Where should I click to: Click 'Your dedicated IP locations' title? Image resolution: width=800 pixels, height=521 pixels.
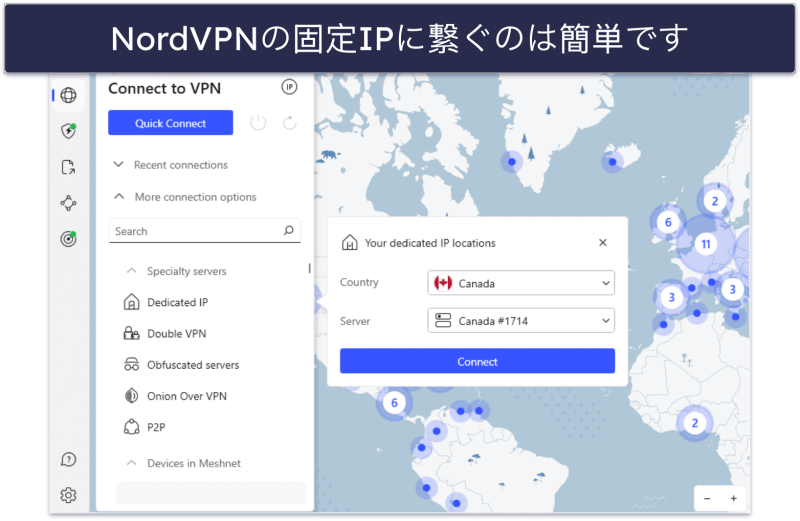click(x=430, y=243)
